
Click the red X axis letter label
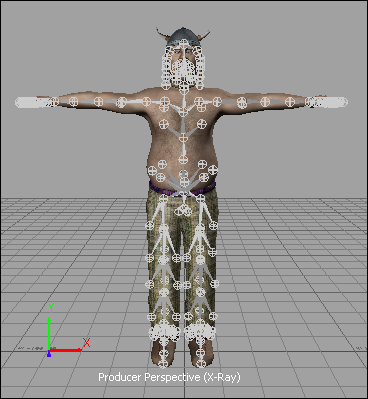click(x=87, y=343)
